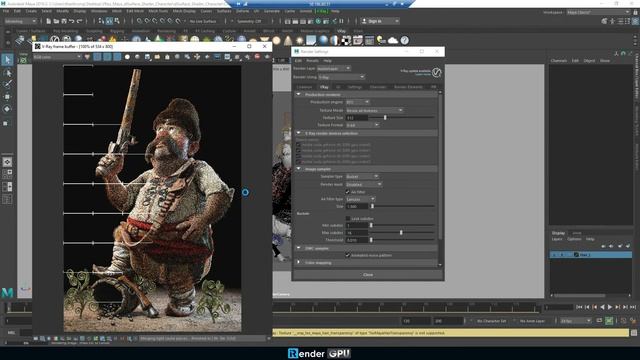Open the VFB channel selector dropdown
The width and height of the screenshot is (640, 360).
57,57
